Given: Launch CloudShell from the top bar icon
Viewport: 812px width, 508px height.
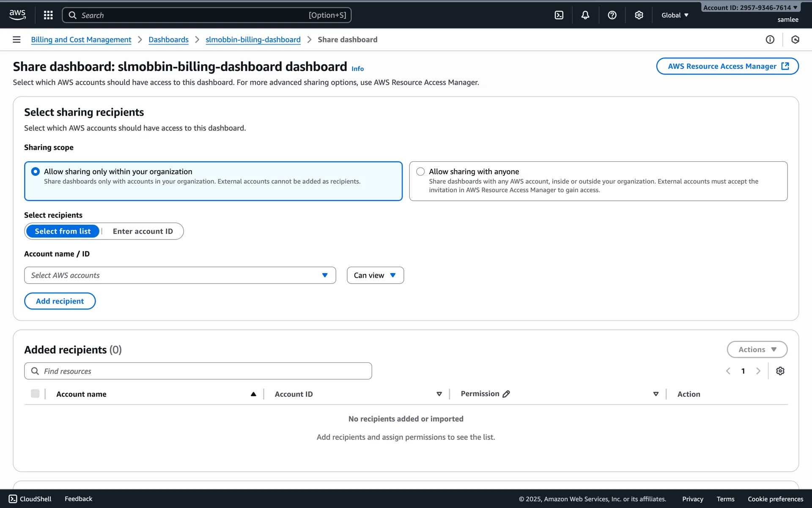Looking at the screenshot, I should (559, 15).
